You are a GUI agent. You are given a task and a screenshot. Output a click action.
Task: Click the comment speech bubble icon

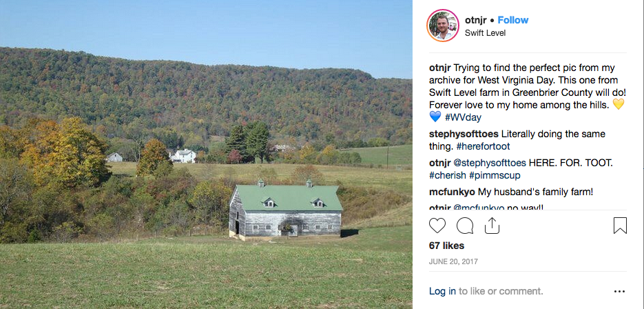coord(465,226)
